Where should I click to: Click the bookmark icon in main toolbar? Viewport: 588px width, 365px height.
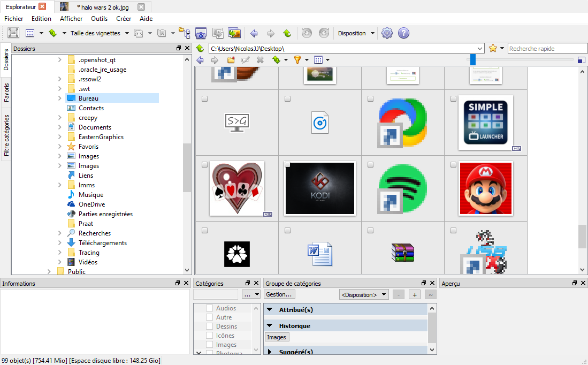coord(162,33)
